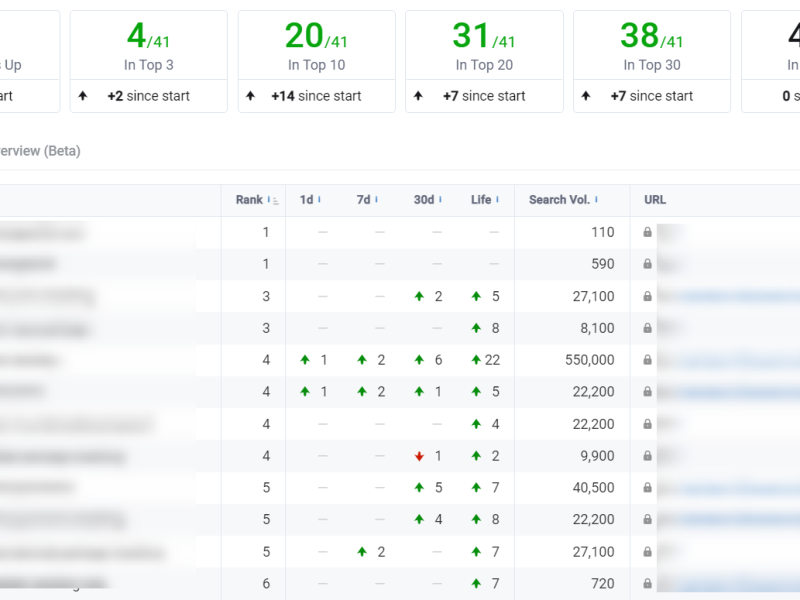
Task: Sort the table by the 1d column
Action: tap(307, 200)
